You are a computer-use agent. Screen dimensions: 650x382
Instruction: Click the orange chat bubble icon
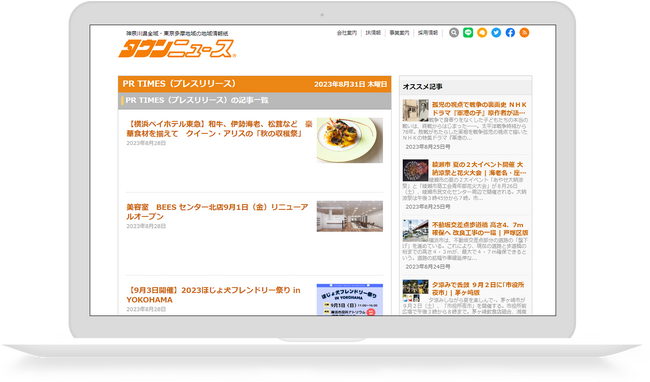[x=482, y=33]
